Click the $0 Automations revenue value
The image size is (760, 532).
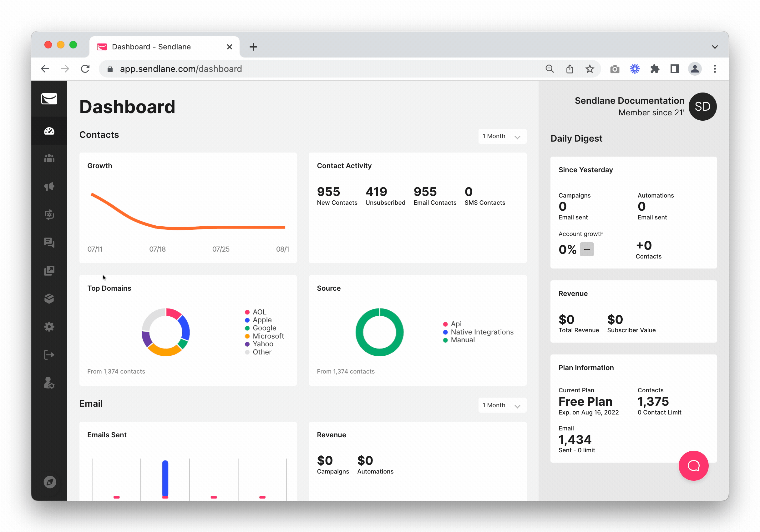coord(365,460)
